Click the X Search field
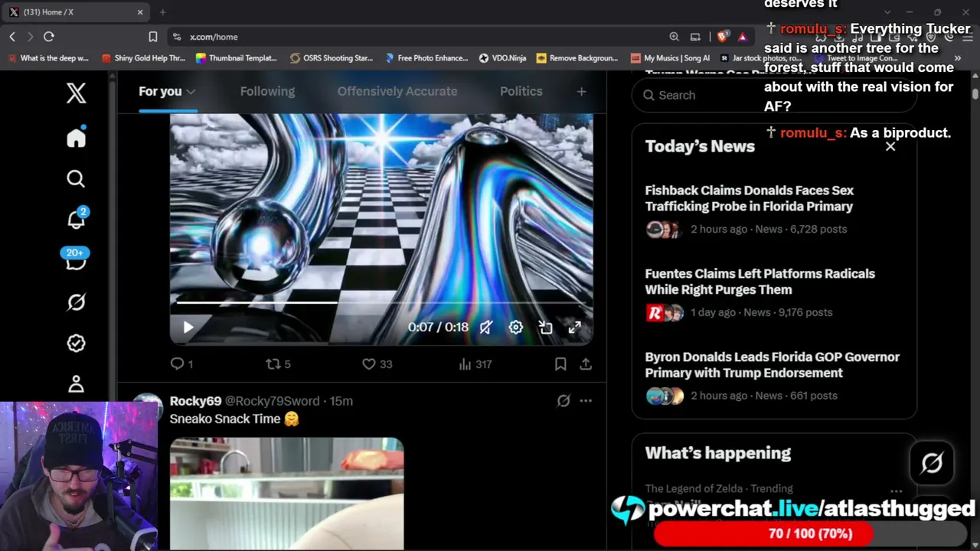Screen dimensions: 980x551 pos(774,96)
